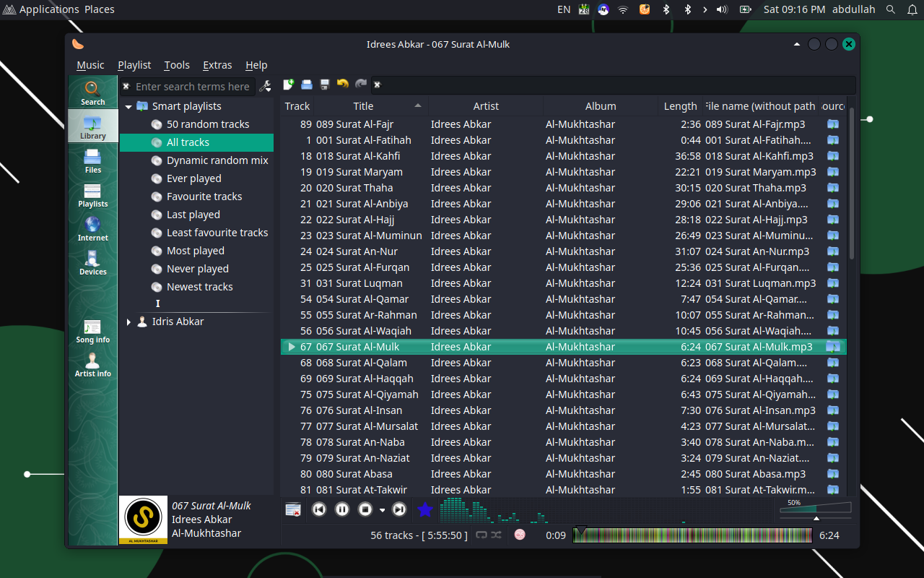Image resolution: width=924 pixels, height=578 pixels.
Task: Click the new playlist icon
Action: click(288, 85)
